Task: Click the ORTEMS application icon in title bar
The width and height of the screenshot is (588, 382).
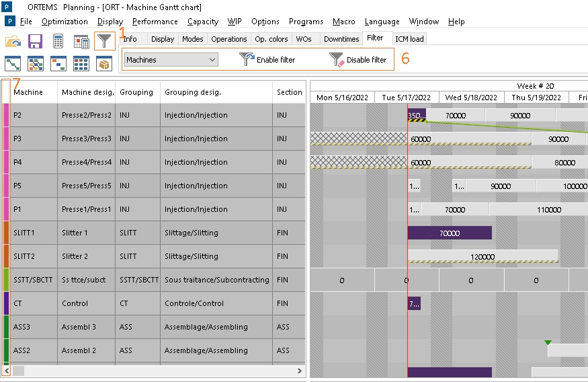Action: pyautogui.click(x=7, y=6)
